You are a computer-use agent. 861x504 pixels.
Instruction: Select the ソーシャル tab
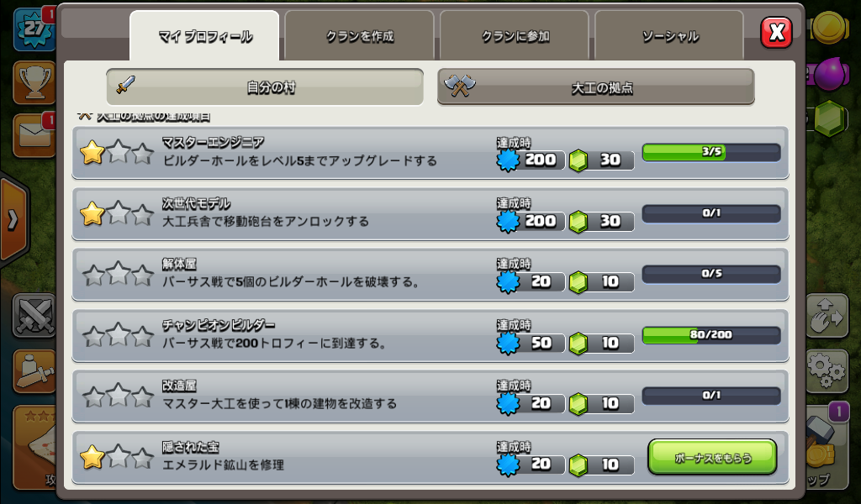coord(669,36)
